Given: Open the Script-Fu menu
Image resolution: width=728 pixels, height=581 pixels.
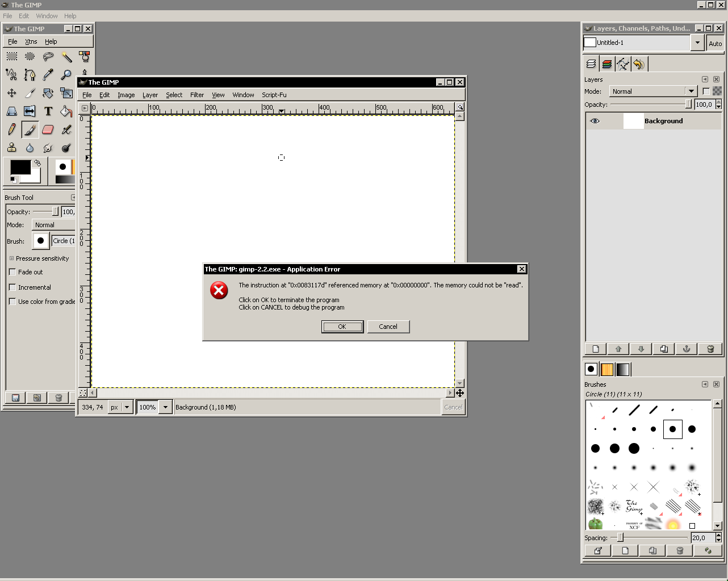Looking at the screenshot, I should [x=274, y=95].
